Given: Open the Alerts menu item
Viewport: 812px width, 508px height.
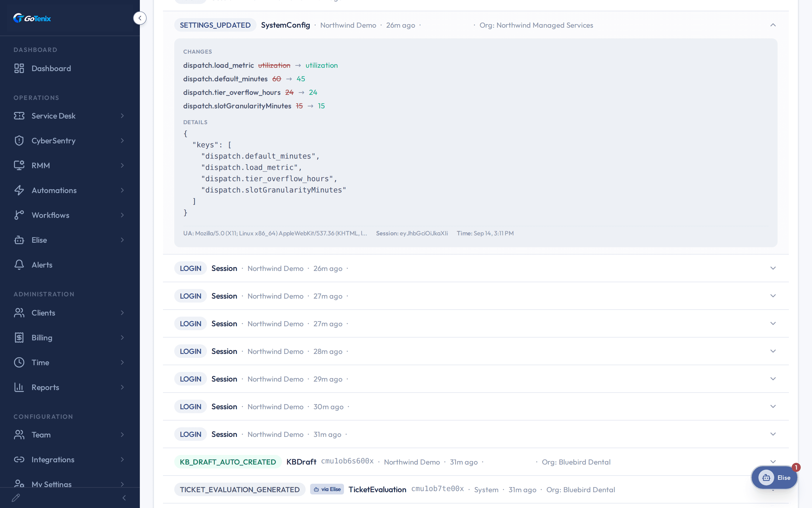Looking at the screenshot, I should [x=70, y=265].
